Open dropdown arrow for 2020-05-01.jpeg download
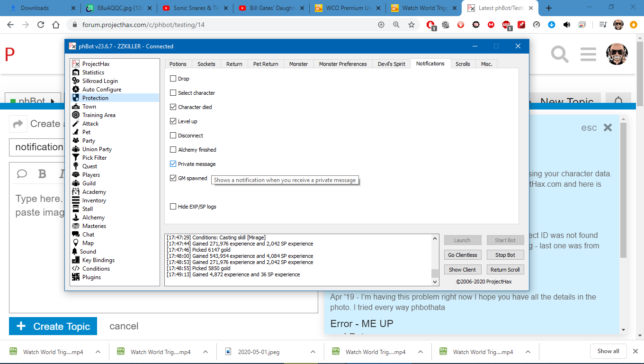Screen dimensions: 644x364 pos(313,352)
